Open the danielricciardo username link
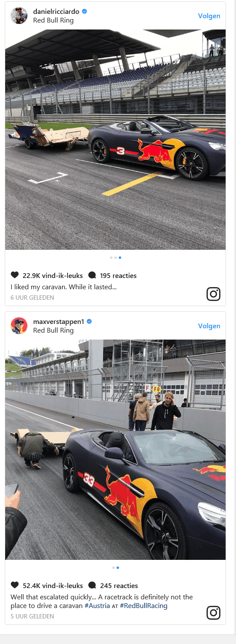 click(56, 12)
